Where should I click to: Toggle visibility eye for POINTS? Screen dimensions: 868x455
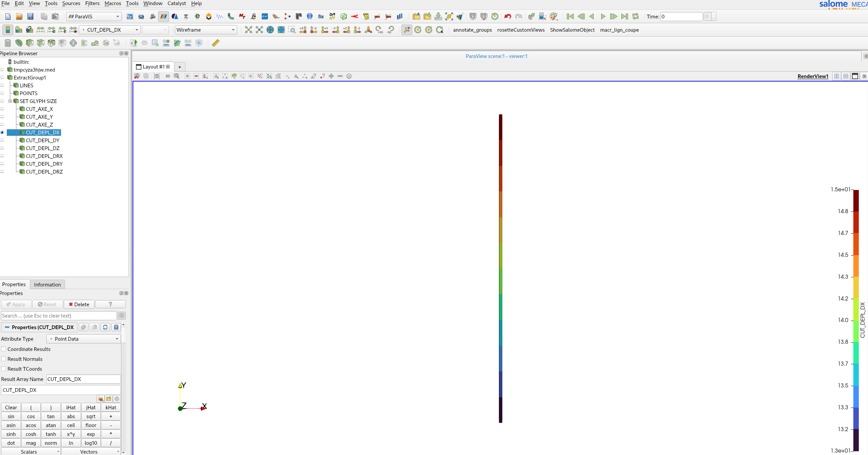pos(2,93)
